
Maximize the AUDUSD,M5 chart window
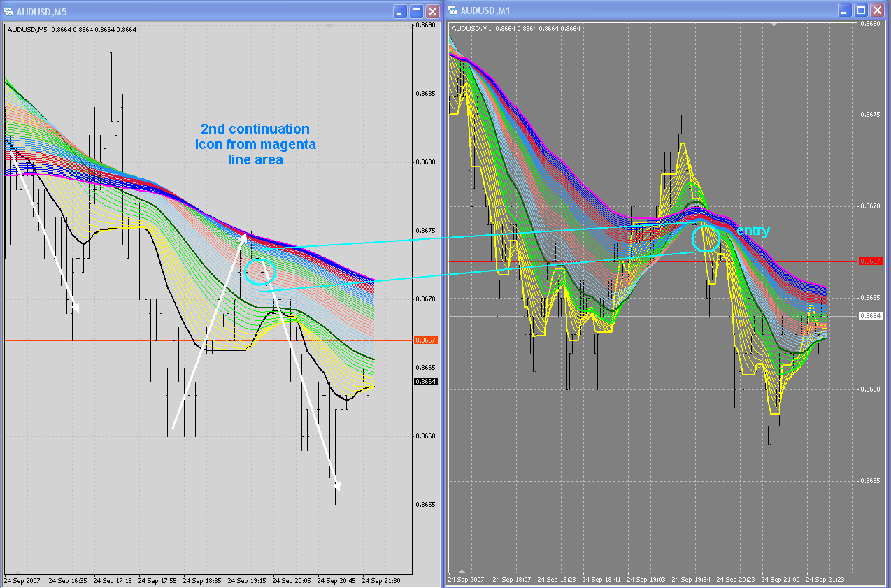pos(417,10)
